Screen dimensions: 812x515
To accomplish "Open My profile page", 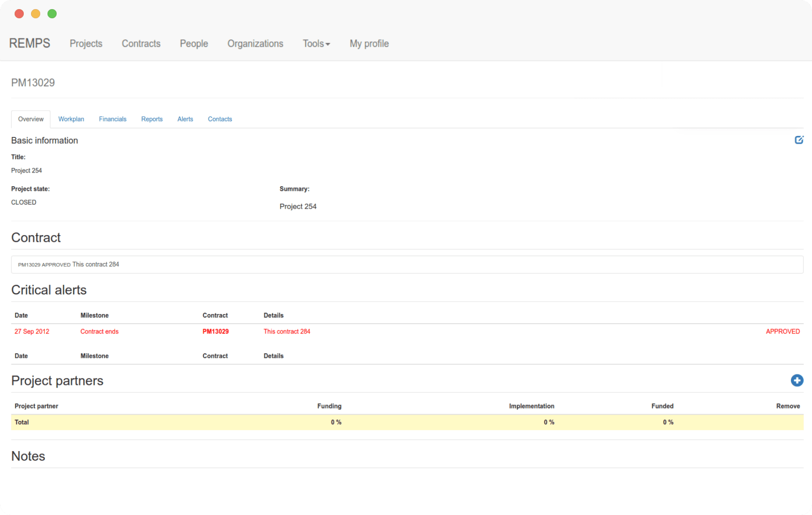I will pos(369,44).
